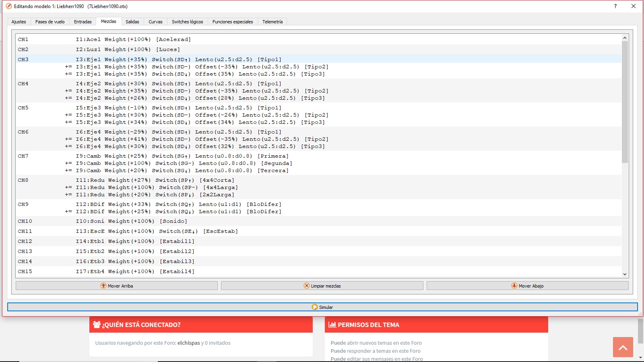The width and height of the screenshot is (644, 362).
Task: Start the Simular simulation button
Action: click(322, 307)
